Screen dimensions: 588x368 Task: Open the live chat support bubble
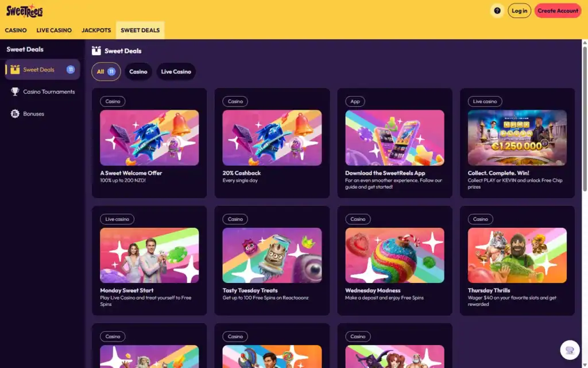tap(570, 350)
